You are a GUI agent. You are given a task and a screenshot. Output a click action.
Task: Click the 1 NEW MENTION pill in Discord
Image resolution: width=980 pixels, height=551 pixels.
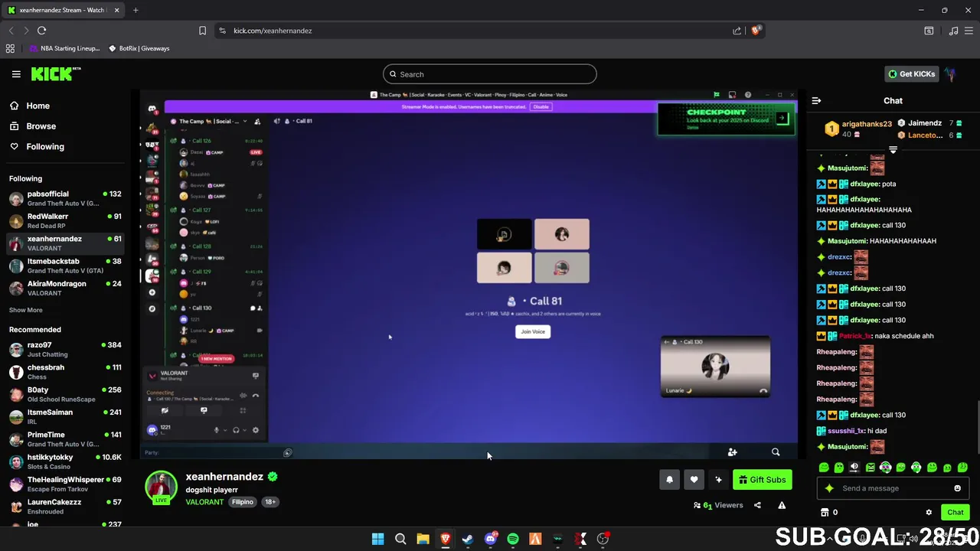pyautogui.click(x=215, y=358)
